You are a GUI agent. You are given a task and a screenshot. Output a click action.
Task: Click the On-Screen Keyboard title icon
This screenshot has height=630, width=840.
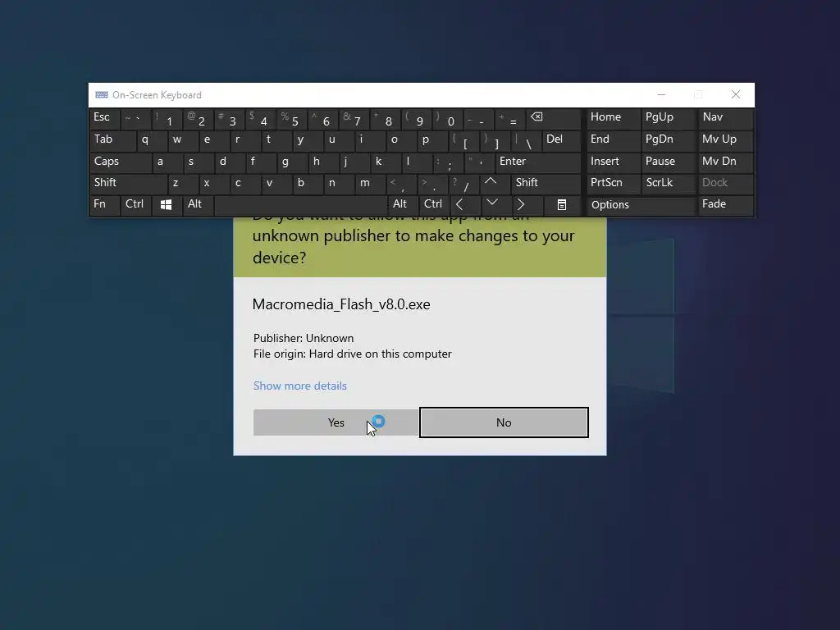[x=101, y=95]
